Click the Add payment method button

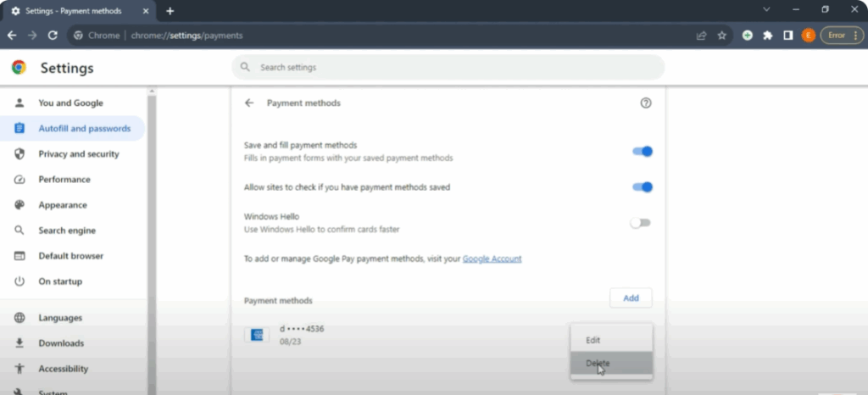pos(631,298)
